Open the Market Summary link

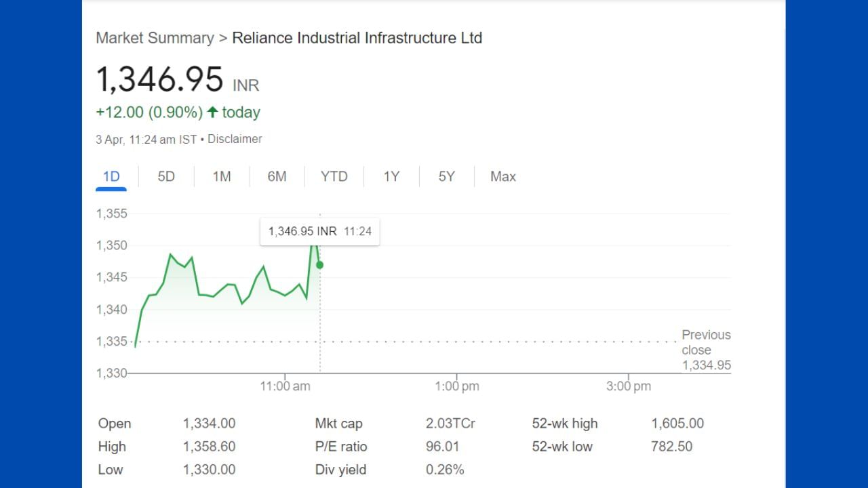pos(155,38)
